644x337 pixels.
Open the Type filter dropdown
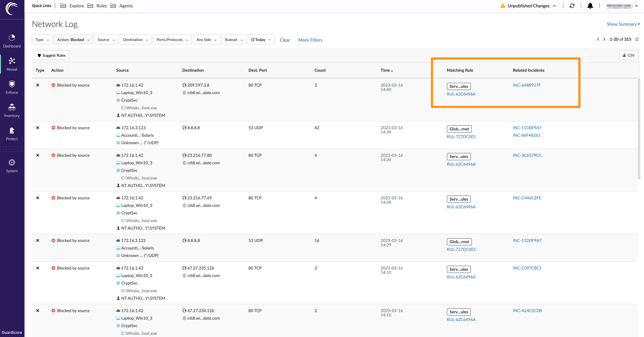(42, 39)
